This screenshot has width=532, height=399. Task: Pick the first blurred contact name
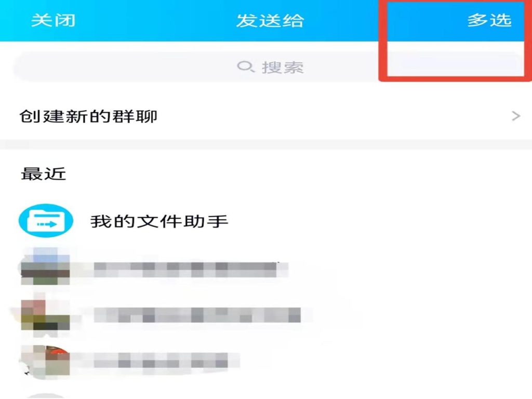click(x=191, y=270)
